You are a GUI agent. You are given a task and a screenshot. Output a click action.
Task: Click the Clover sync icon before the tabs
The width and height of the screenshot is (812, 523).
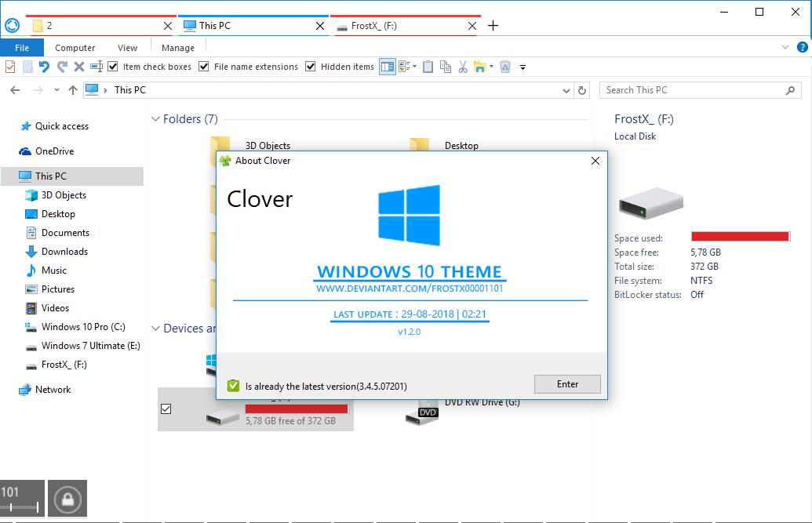click(12, 25)
